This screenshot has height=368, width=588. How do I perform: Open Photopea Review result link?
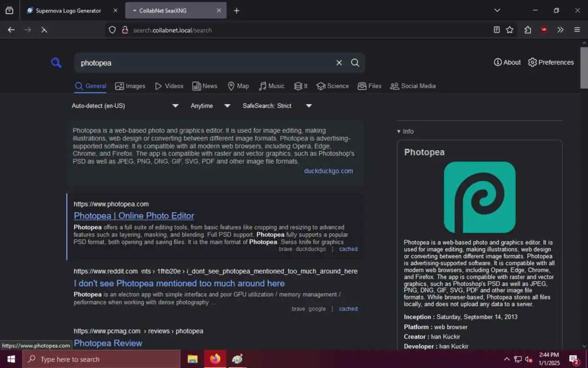108,343
